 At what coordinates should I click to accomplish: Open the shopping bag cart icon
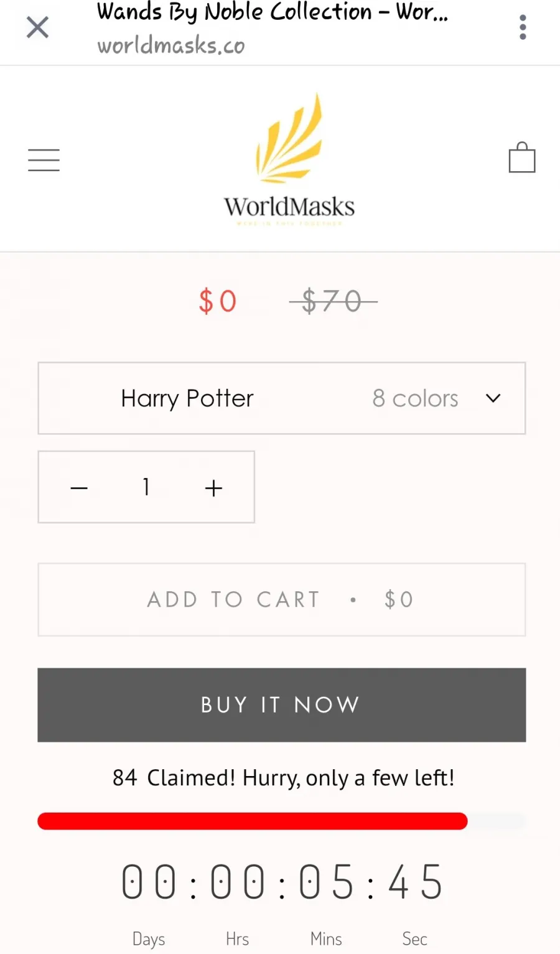[522, 157]
